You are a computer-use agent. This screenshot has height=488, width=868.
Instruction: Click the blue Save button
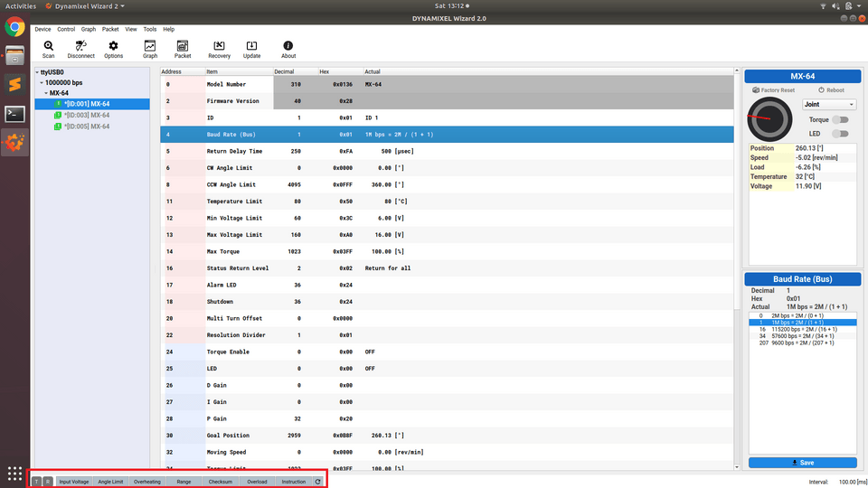[803, 463]
